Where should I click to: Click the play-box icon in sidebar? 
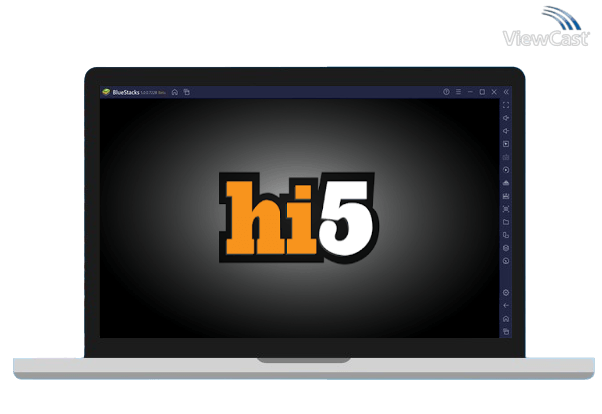[506, 144]
